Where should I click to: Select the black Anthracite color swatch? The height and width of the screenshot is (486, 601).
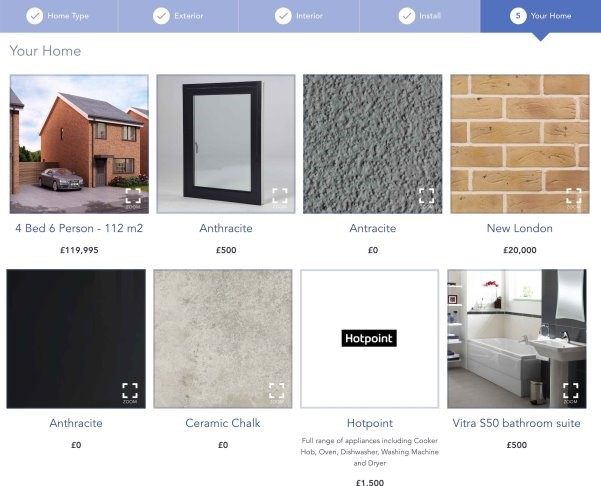tap(76, 338)
